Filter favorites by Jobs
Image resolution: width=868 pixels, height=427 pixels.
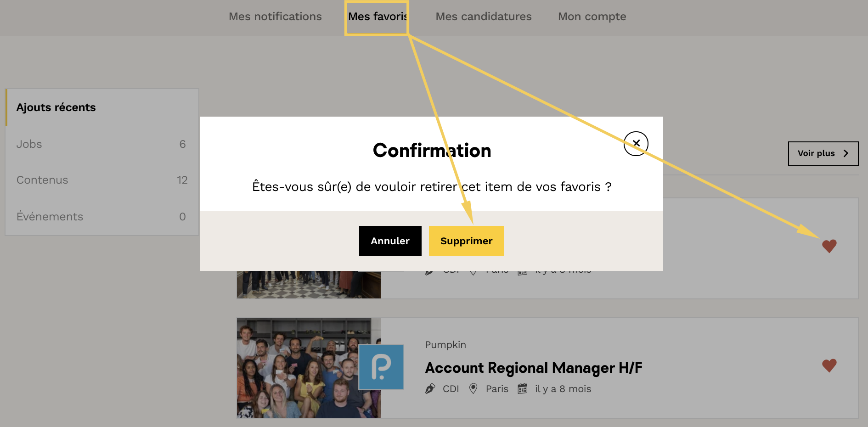(x=29, y=144)
